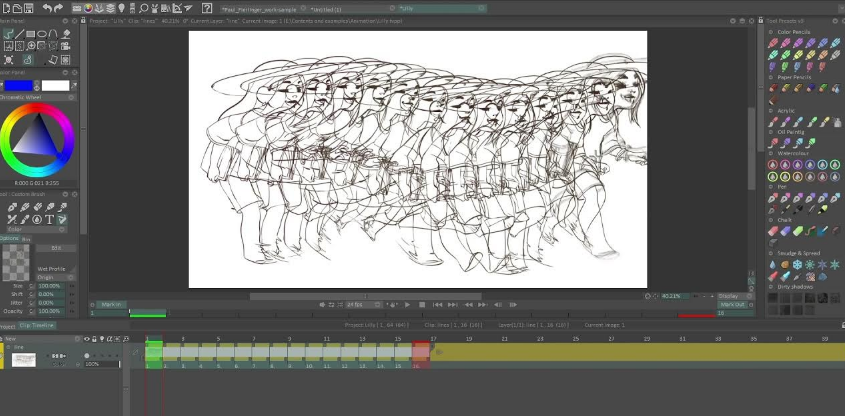Click the magnifier icon in the top toolbar
The image size is (845, 416).
pos(144,8)
